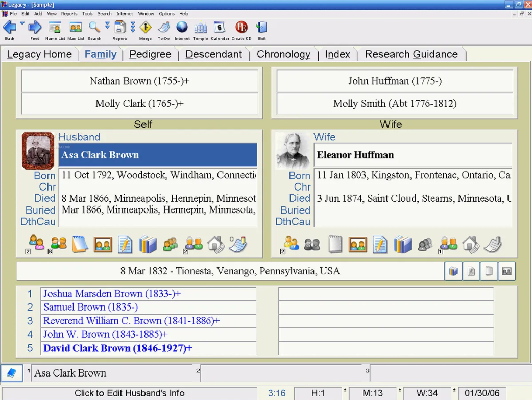
Task: Open the husband's notes pad icon
Action: [80, 244]
